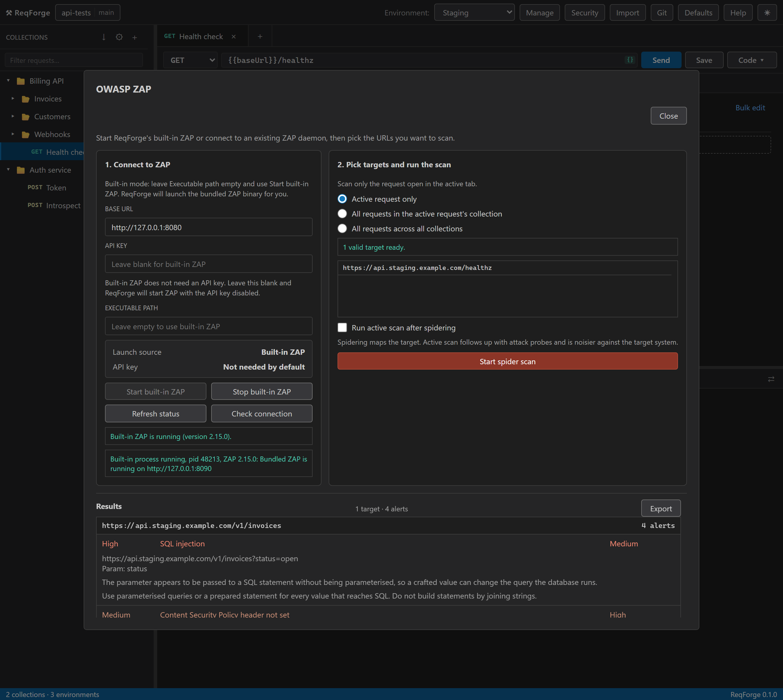Click Start built-in ZAP button

coord(155,392)
